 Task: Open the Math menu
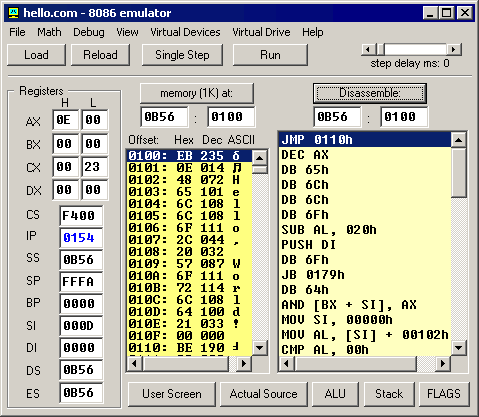(49, 32)
